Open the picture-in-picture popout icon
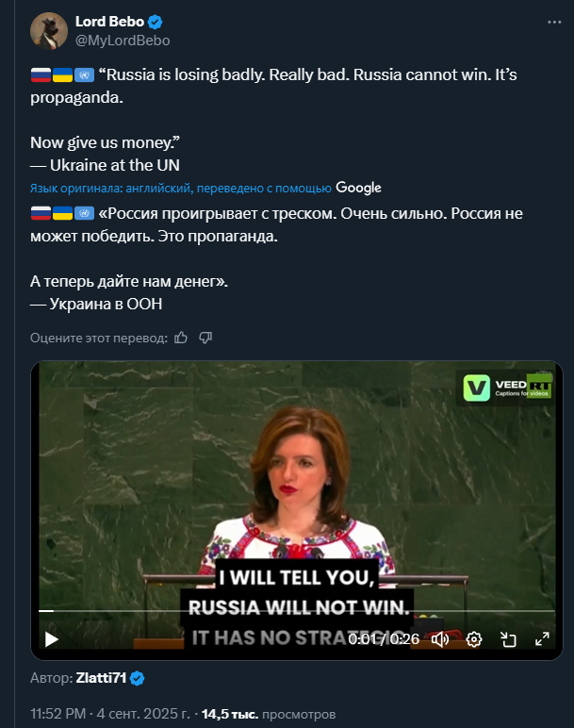Image resolution: width=574 pixels, height=728 pixels. tap(508, 639)
